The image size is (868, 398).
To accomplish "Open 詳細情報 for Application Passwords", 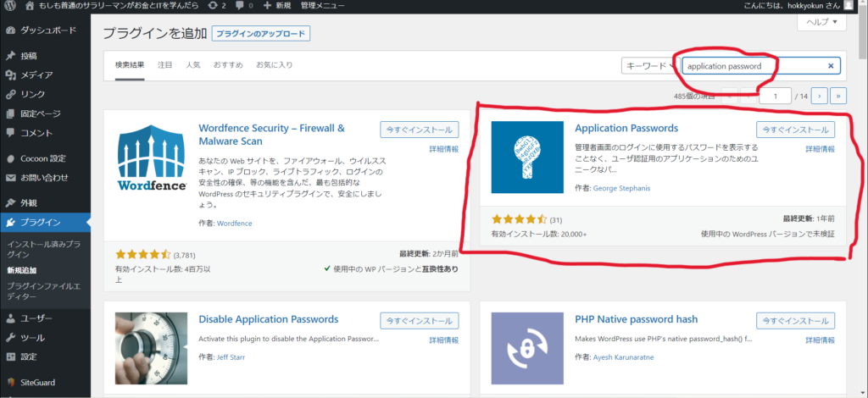I will (x=820, y=149).
